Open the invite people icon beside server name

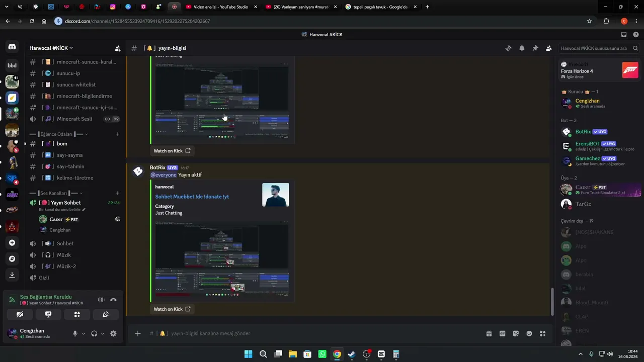coord(118,48)
